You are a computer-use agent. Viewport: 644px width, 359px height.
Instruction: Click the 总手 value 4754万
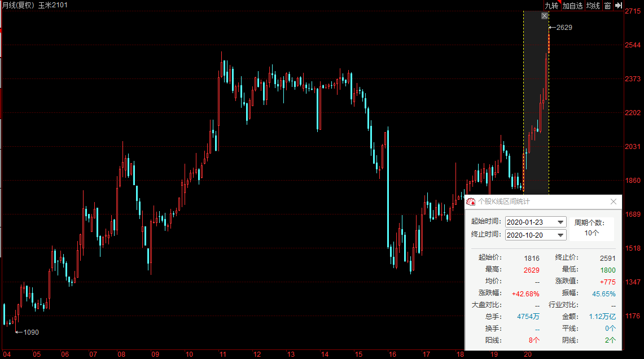[x=528, y=317]
